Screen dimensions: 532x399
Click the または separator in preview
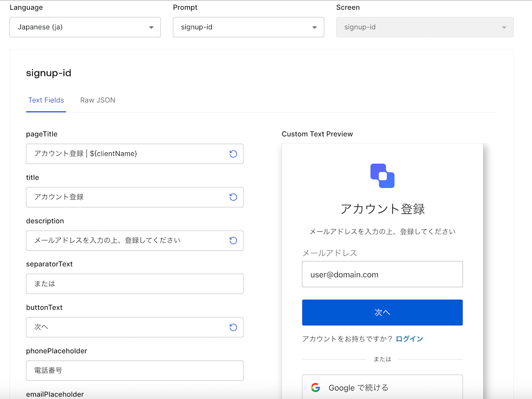tap(382, 359)
